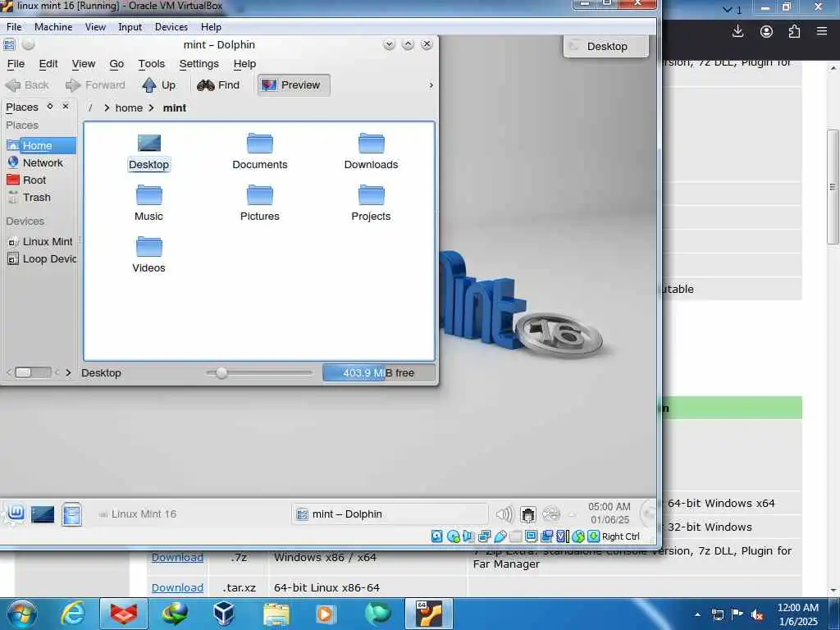The width and height of the screenshot is (840, 630).
Task: Click the zoom slider handle in Dolphin status bar
Action: (x=221, y=373)
